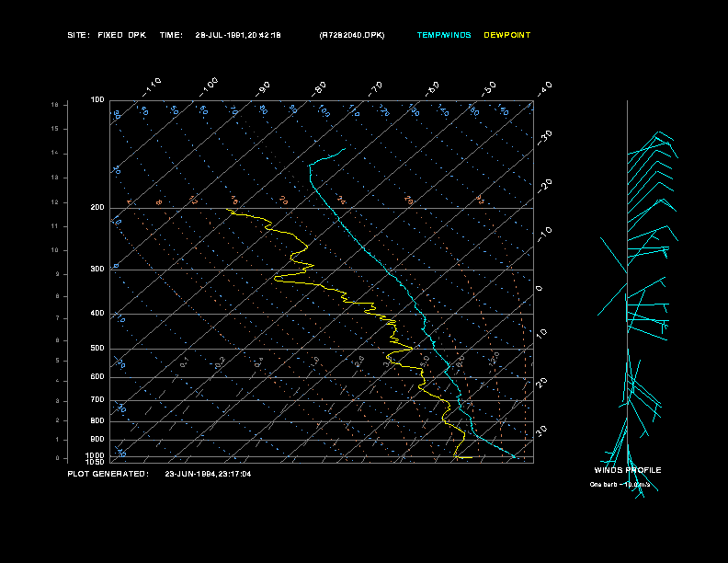Click the 800 pressure level label
The height and width of the screenshot is (563, 728).
point(97,420)
